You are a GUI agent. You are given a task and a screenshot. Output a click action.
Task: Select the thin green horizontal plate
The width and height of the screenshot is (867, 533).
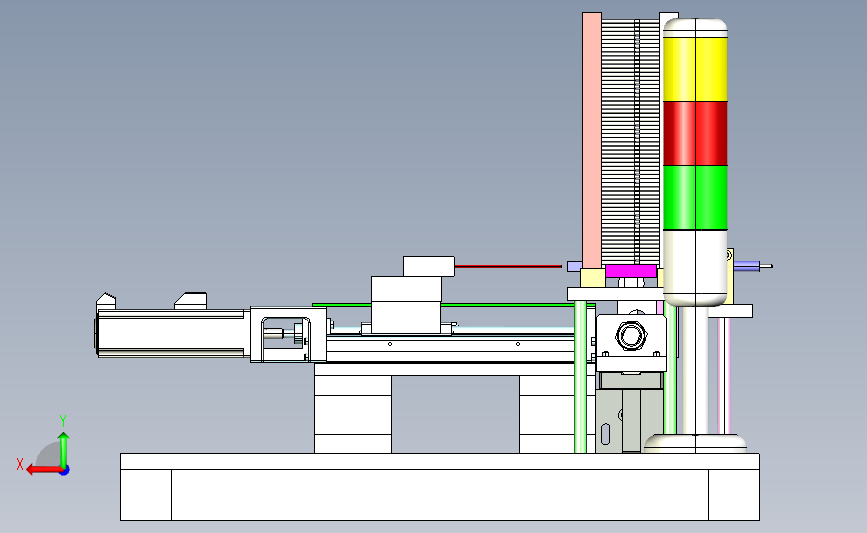(x=453, y=305)
